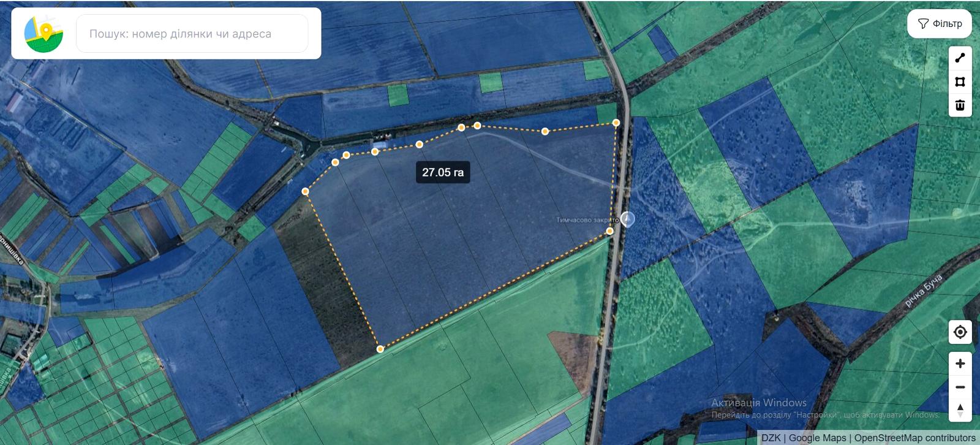980x445 pixels.
Task: Delete the measurement with the trash icon
Action: coord(960,105)
